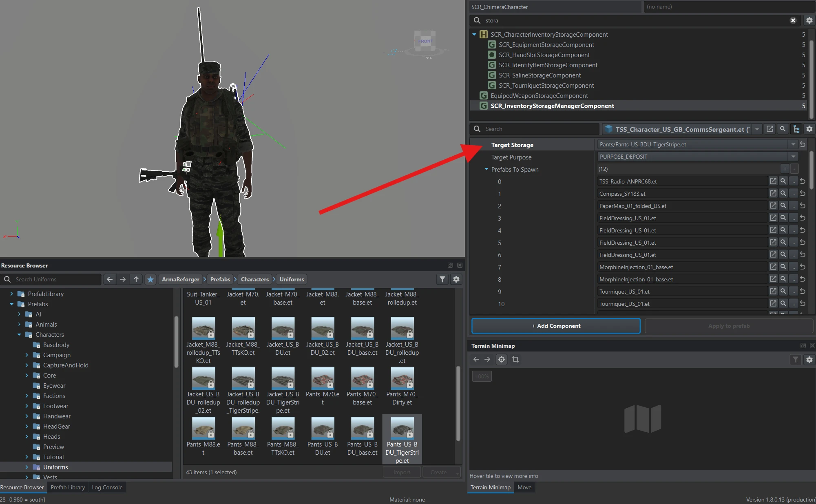This screenshot has height=504, width=816.
Task: Click the viewport orientation cube gizmo
Action: tap(425, 42)
